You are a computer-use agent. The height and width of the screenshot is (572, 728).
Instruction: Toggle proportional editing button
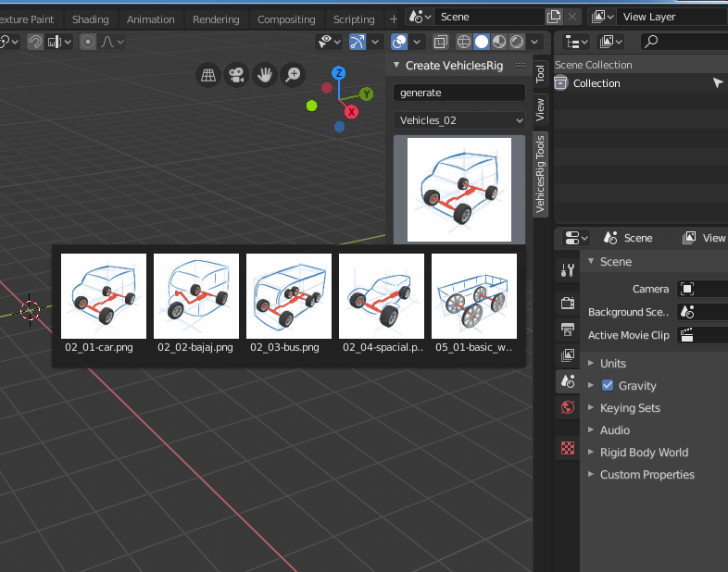(87, 42)
